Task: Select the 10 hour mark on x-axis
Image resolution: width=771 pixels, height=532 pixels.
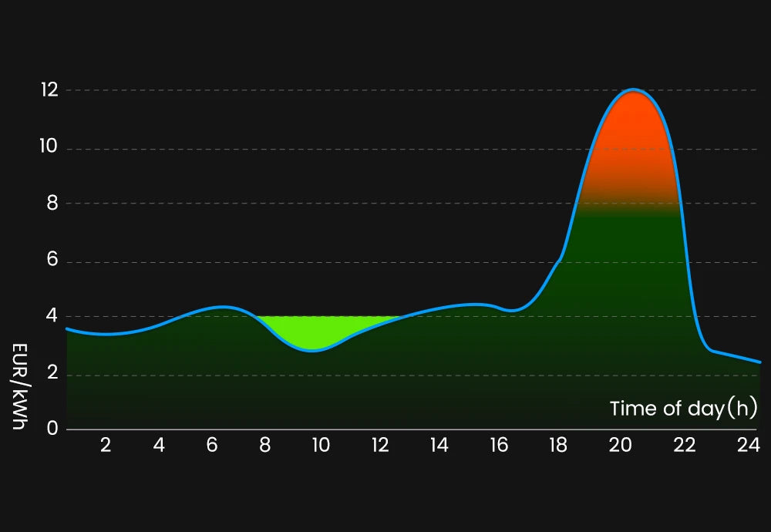Action: click(x=320, y=445)
